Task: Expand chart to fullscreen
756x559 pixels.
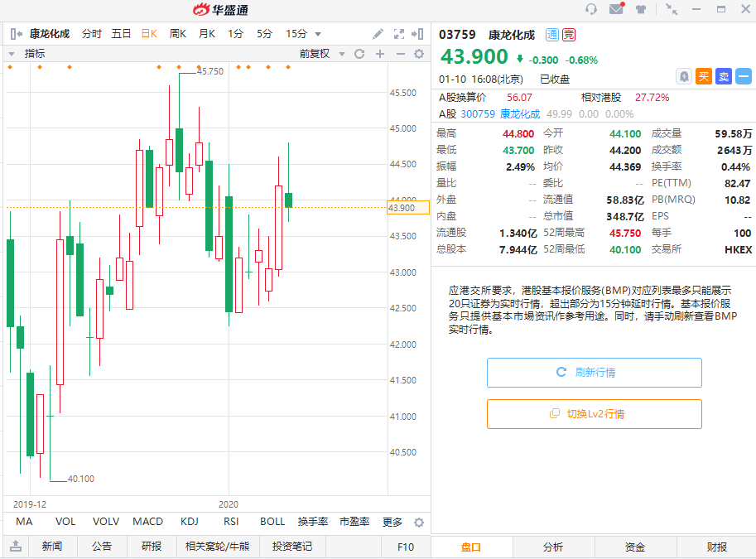Action: point(399,34)
